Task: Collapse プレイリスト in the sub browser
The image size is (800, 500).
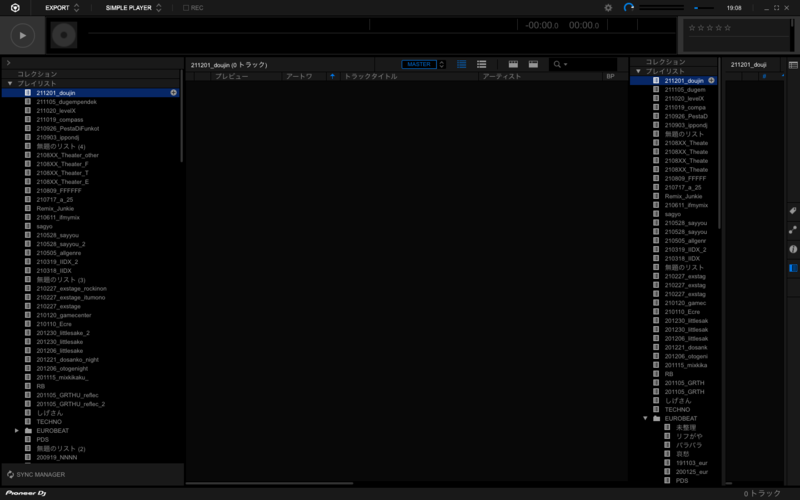Action: coord(638,71)
